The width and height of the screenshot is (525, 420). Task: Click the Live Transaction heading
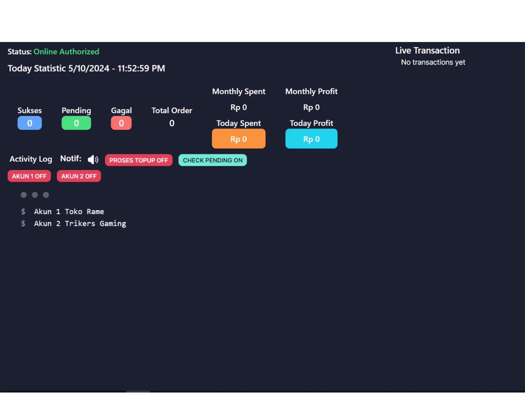pos(427,50)
